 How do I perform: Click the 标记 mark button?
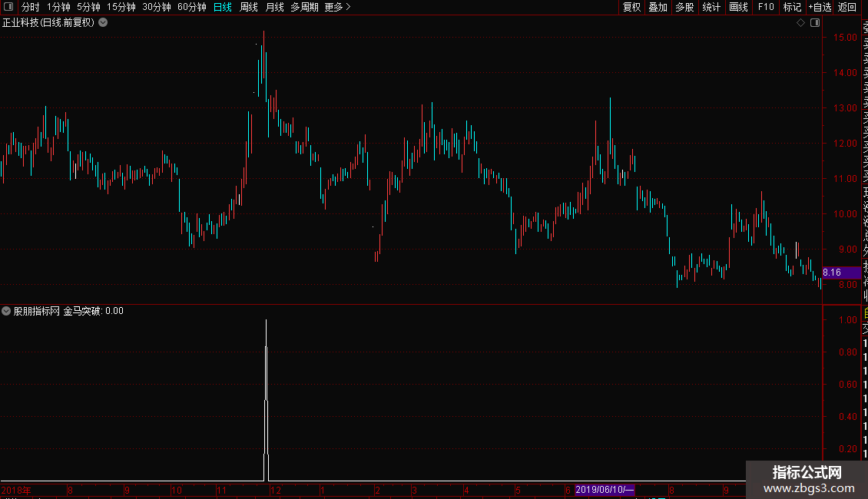click(x=792, y=7)
